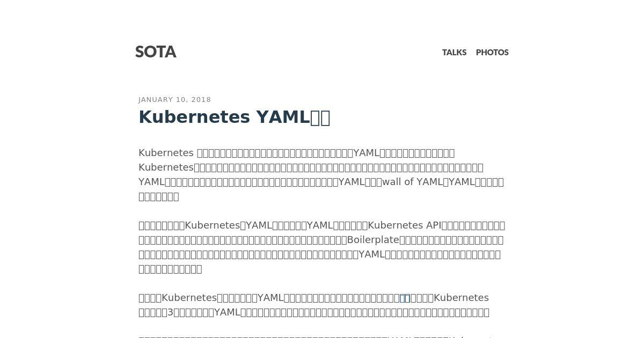
Task: Click the number 3 in third paragraph
Action: click(171, 312)
